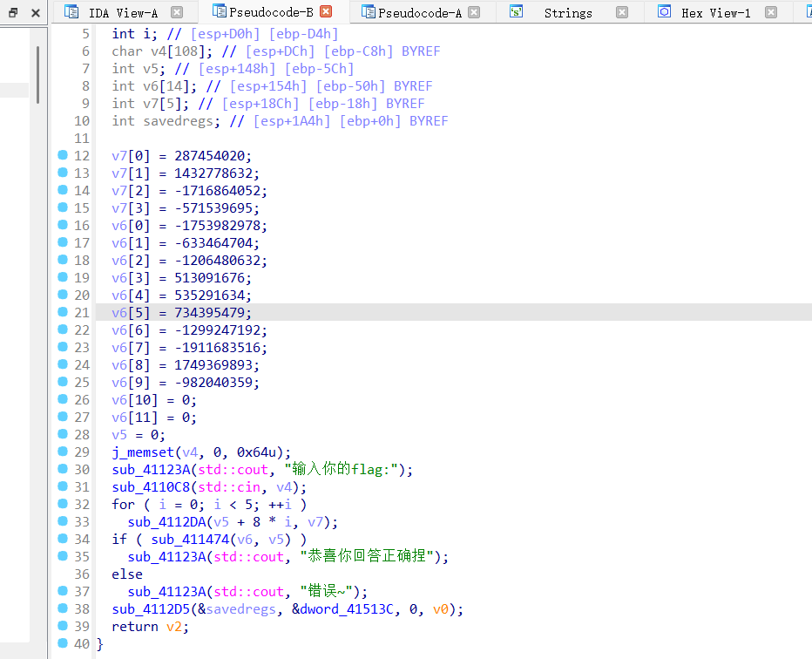Click the Pseudocode-B tab icon
Screen dimensions: 812x659
tap(220, 10)
